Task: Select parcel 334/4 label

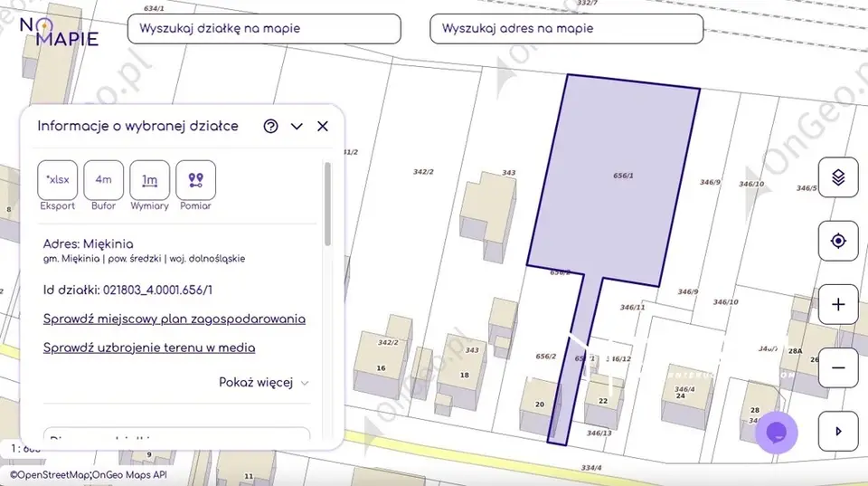Action: click(x=591, y=468)
